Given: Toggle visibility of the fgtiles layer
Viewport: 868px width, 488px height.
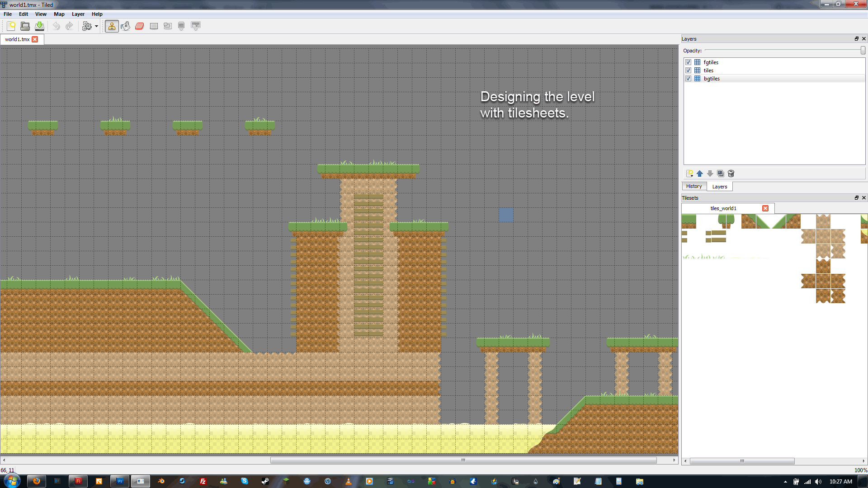Looking at the screenshot, I should [688, 62].
